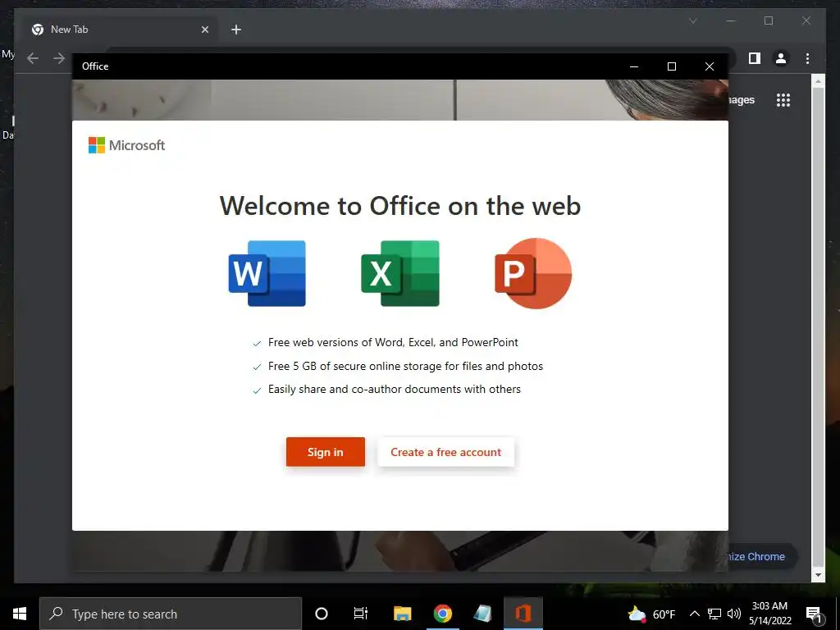Open Chrome side panel icon
This screenshot has width=840, height=630.
pos(755,58)
